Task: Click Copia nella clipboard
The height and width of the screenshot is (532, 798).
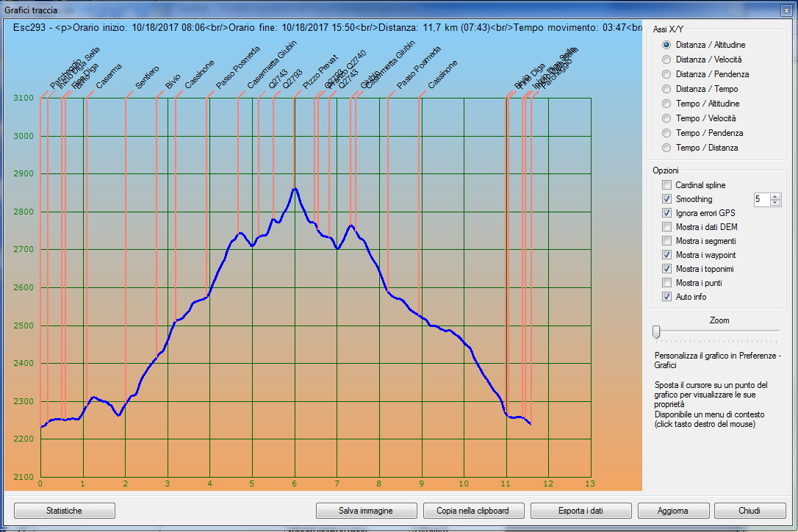Action: coord(472,511)
